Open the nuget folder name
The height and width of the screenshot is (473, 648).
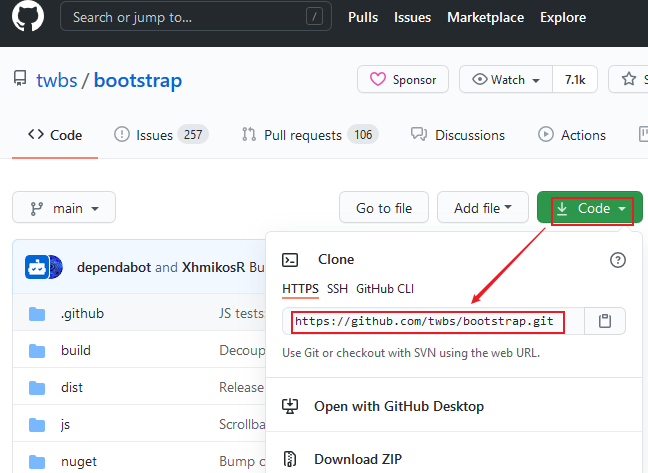(79, 461)
